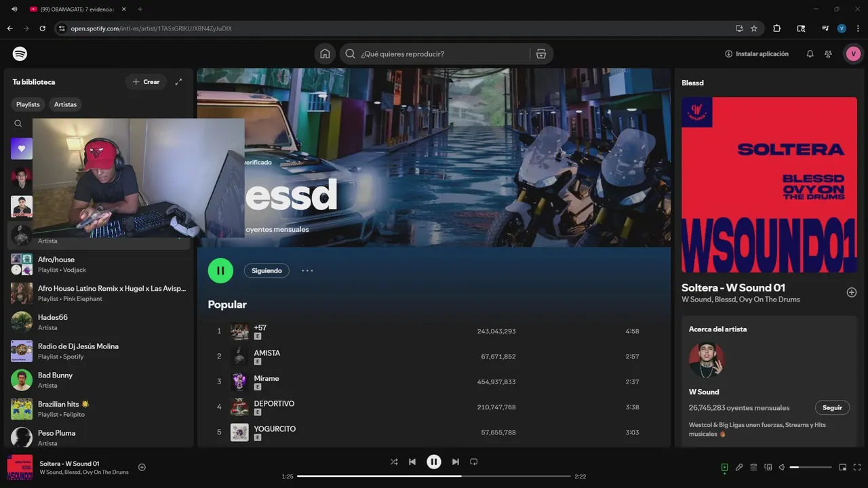The width and height of the screenshot is (868, 488).
Task: Open the play queue icon
Action: [753, 467]
